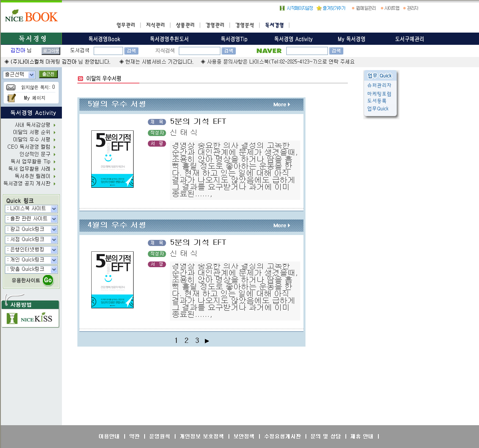Go to next page arrow in pagination
This screenshot has height=448, width=479.
coord(207,341)
